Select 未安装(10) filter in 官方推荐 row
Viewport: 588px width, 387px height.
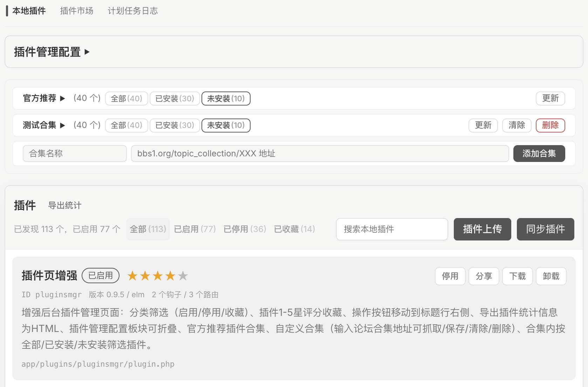[226, 99]
